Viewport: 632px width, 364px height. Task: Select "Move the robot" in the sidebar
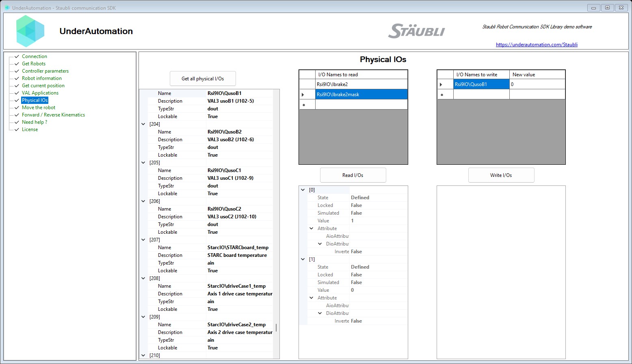[38, 107]
